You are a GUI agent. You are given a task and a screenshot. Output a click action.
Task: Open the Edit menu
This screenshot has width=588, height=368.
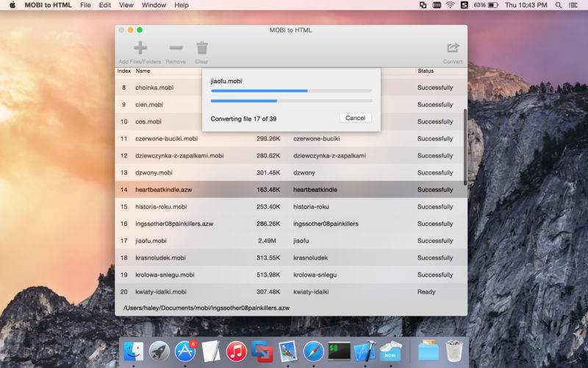click(x=104, y=5)
